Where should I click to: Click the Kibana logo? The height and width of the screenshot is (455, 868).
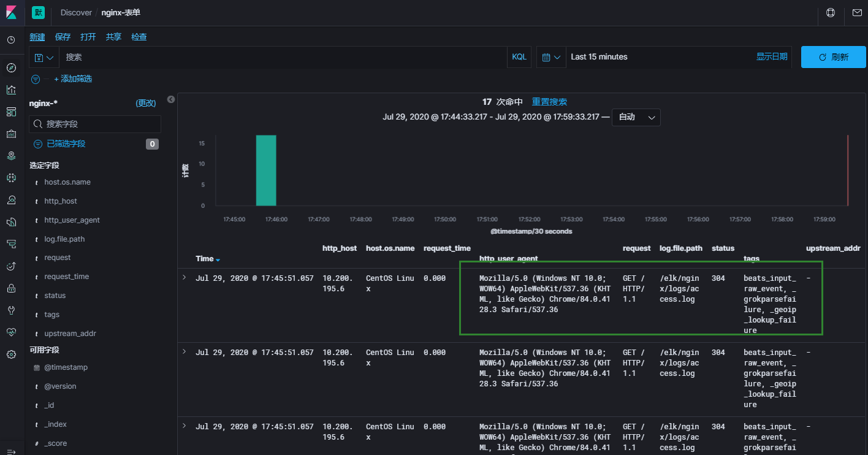(x=11, y=12)
